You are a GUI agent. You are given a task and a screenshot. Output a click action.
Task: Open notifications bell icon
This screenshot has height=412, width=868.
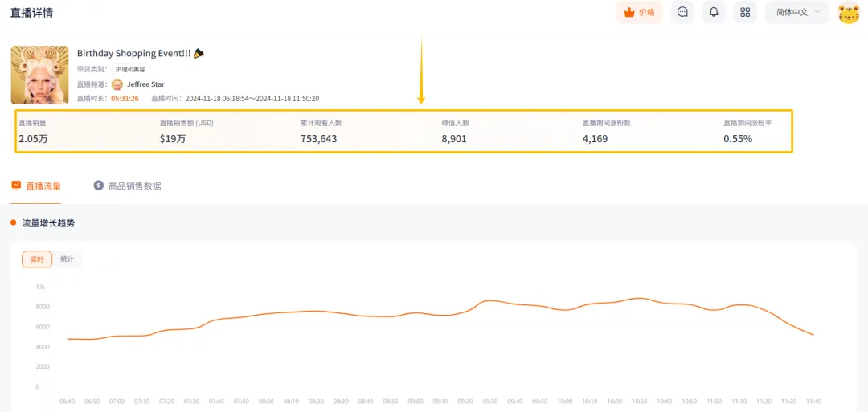(714, 12)
